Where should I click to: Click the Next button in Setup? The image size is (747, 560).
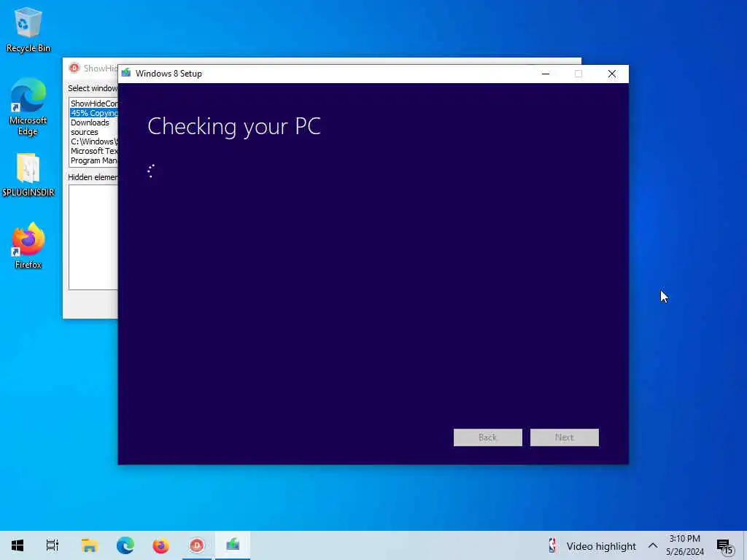tap(564, 437)
